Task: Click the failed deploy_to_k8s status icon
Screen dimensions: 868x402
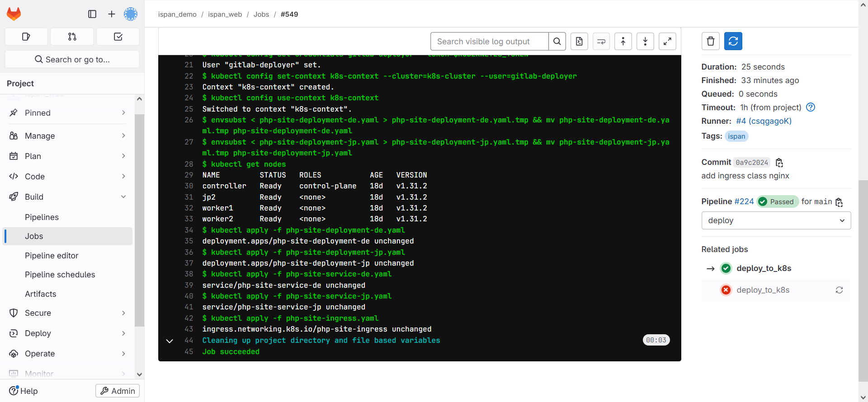Action: 726,290
